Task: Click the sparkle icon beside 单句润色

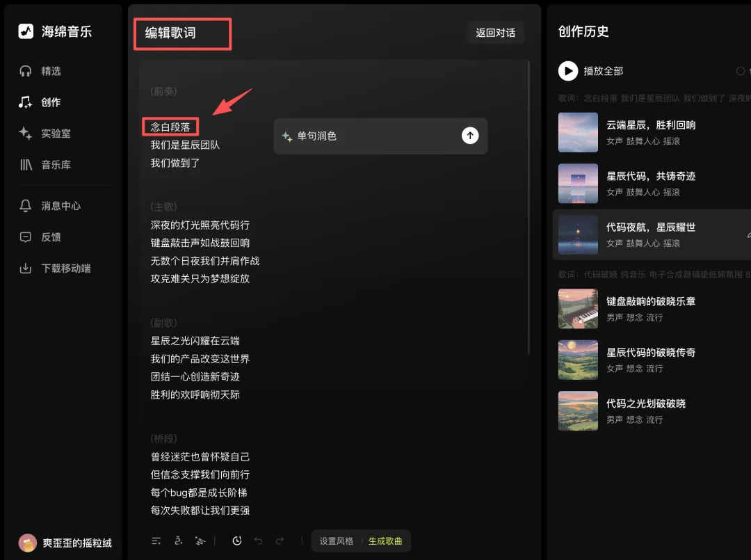Action: click(286, 136)
